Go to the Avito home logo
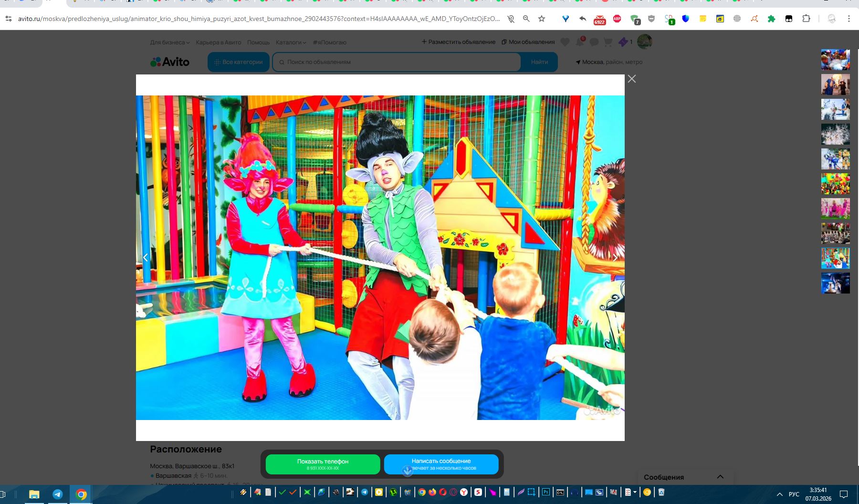The width and height of the screenshot is (859, 504). 170,62
